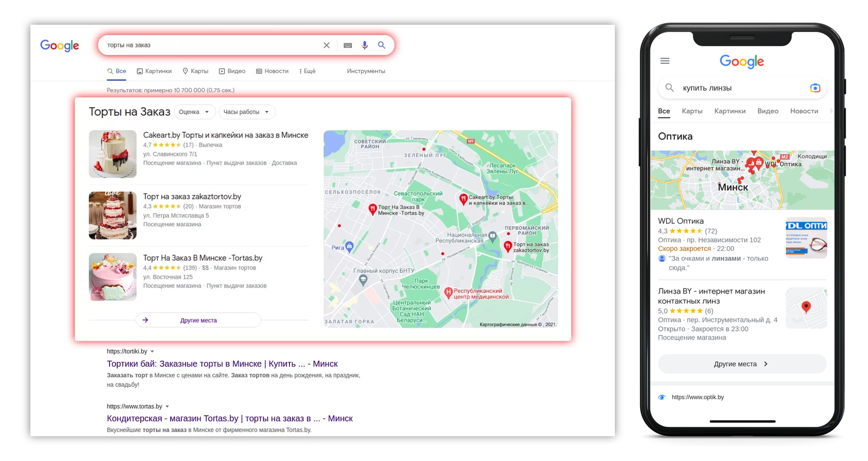Image resolution: width=868 pixels, height=461 pixels.
Task: Open the Оценка filter dropdown
Action: point(194,112)
